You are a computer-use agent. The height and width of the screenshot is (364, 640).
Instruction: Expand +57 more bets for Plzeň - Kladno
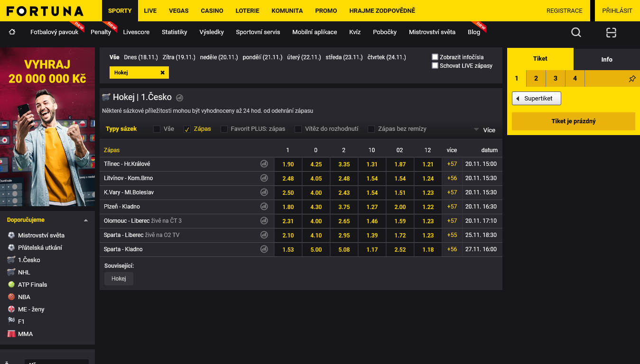tap(452, 207)
